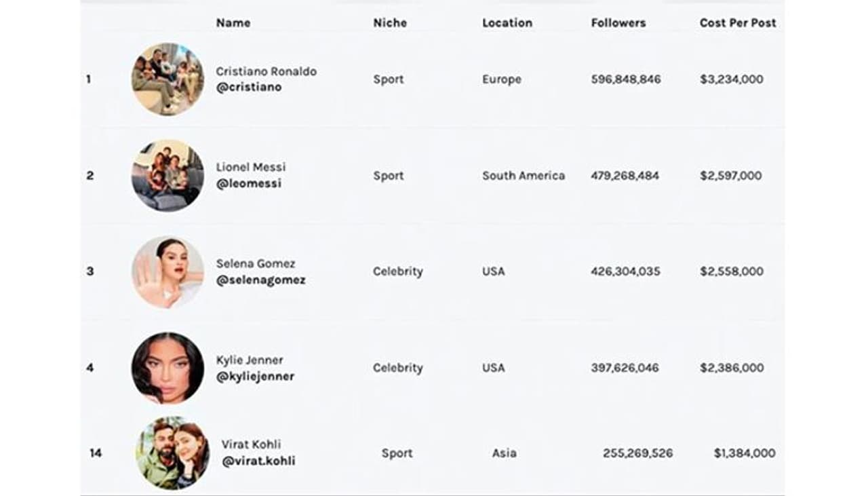Select Virat Kohli's name

(x=251, y=444)
